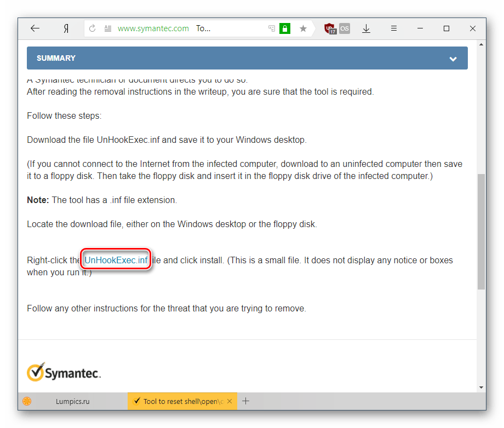Click the www.symantec.com address field
Image resolution: width=504 pixels, height=428 pixels.
(153, 28)
